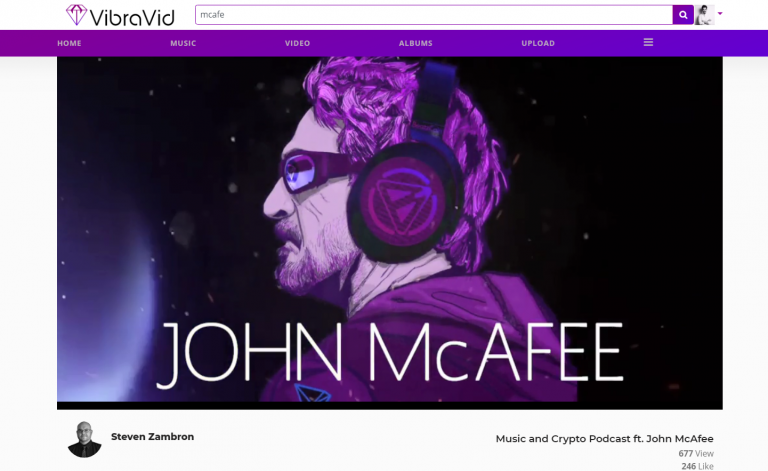Image resolution: width=768 pixels, height=471 pixels.
Task: Click the '246 Like' count
Action: pyautogui.click(x=697, y=466)
